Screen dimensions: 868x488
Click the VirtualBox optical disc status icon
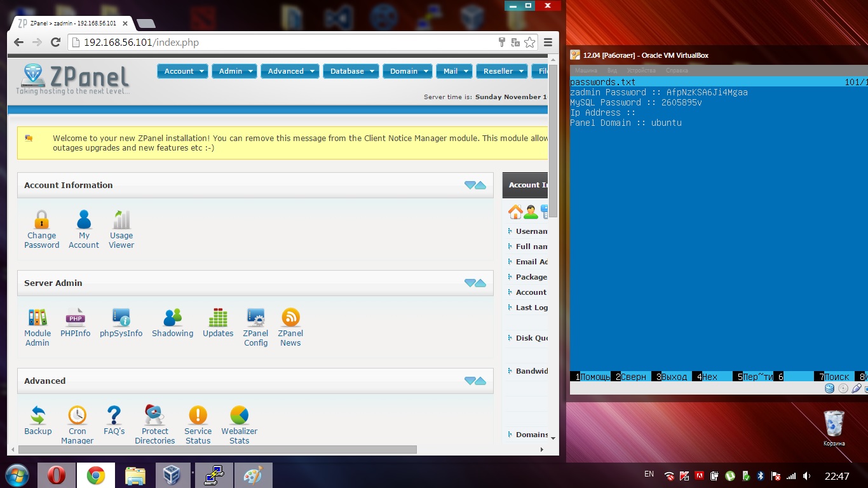(843, 388)
